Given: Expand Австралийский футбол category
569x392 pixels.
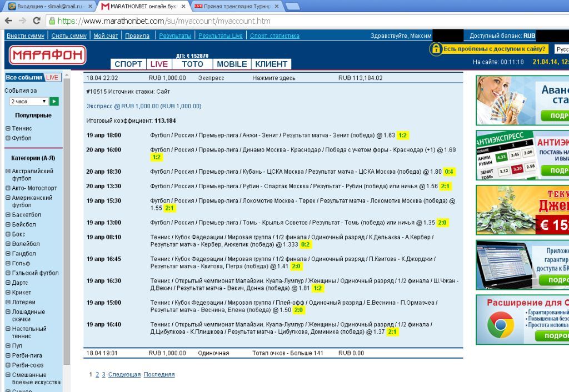Looking at the screenshot, I should click(x=8, y=171).
